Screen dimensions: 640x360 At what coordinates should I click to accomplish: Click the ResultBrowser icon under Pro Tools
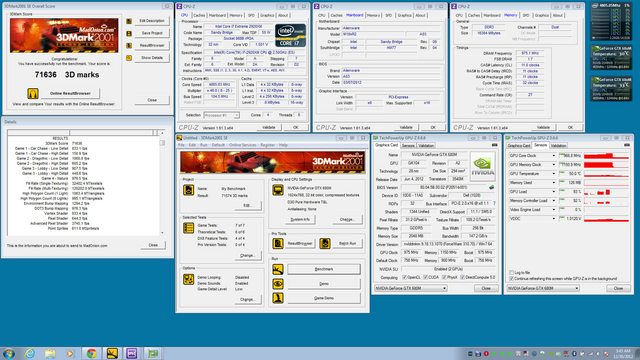tap(278, 243)
